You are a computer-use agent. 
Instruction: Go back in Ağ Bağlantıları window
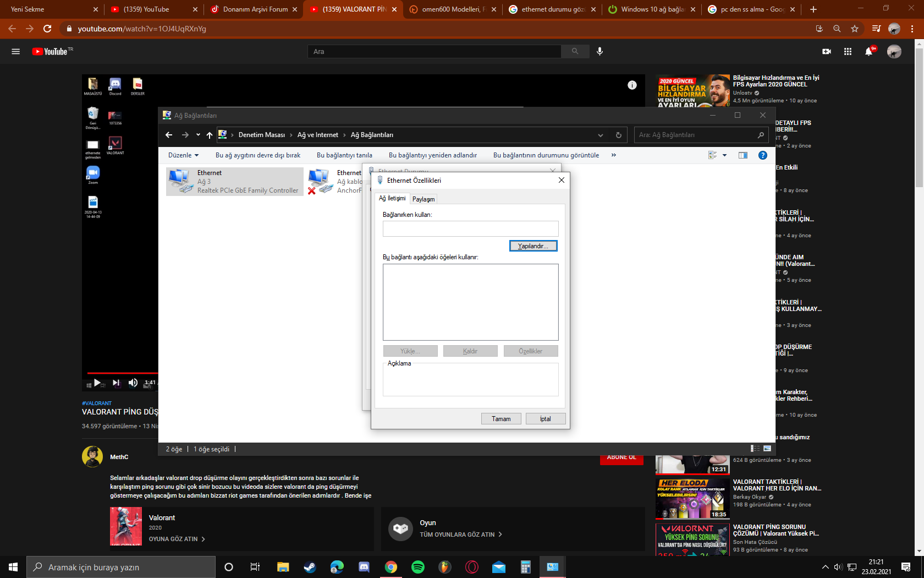point(169,135)
